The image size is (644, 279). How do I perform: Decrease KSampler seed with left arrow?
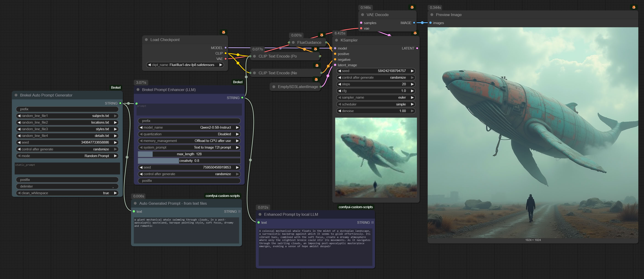(x=340, y=71)
